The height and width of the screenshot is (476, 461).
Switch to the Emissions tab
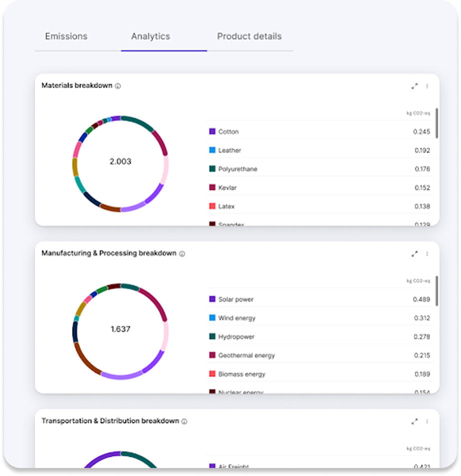point(66,36)
